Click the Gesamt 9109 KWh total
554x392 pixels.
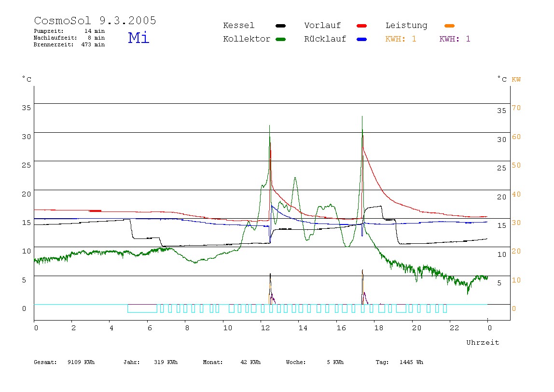(64, 362)
